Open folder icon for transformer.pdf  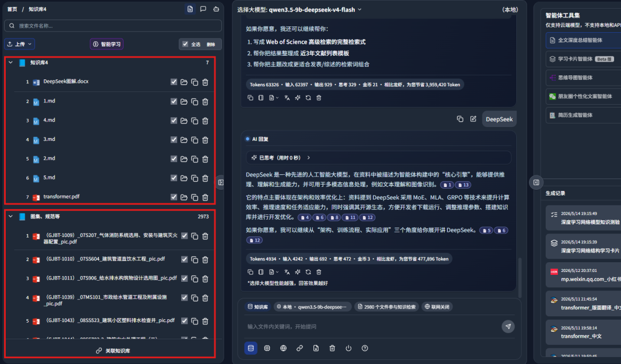[184, 197]
